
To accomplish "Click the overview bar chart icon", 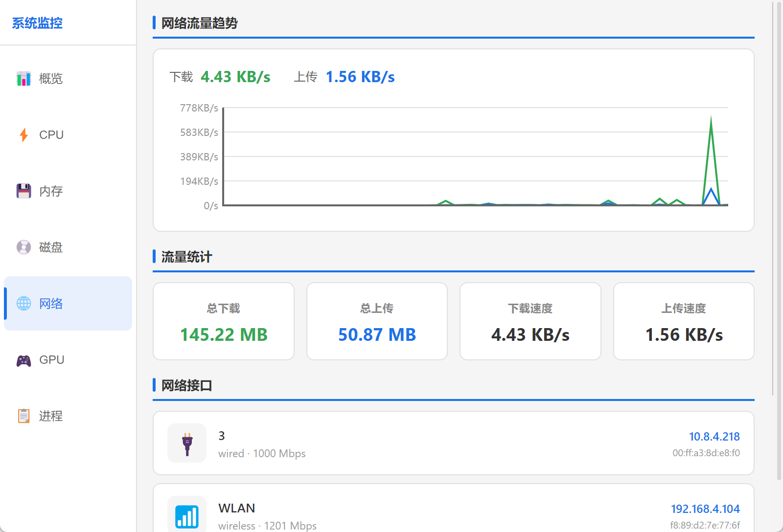I will coord(23,78).
